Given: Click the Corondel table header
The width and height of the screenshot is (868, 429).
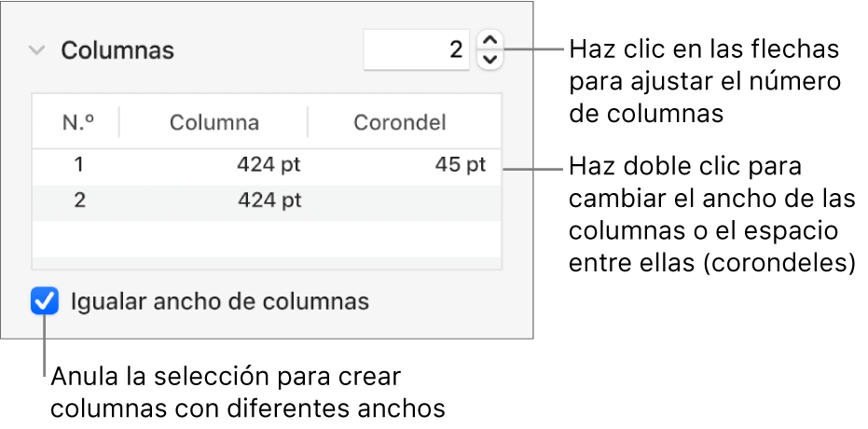Looking at the screenshot, I should click(x=399, y=122).
